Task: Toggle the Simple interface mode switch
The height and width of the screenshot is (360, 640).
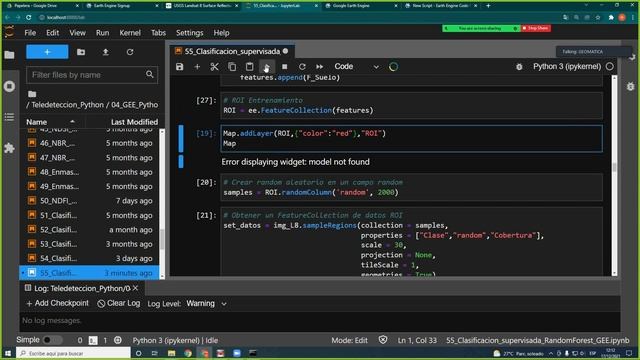Action: [x=52, y=340]
